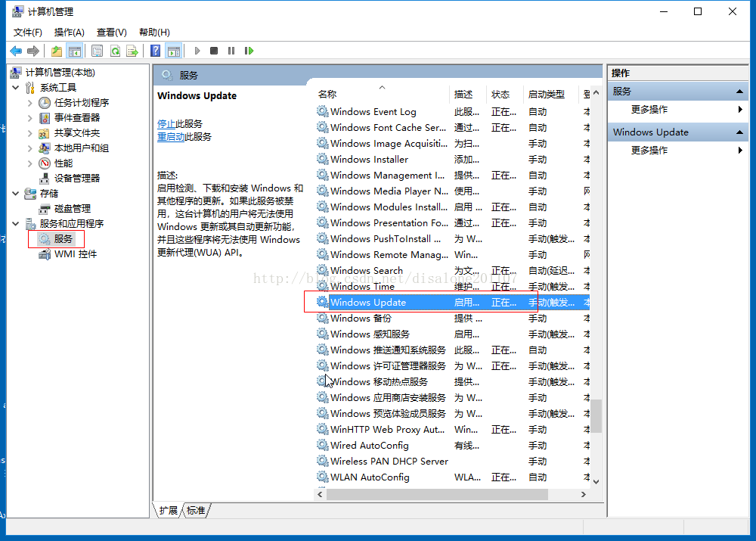
Task: Sort by 名称 column header
Action: pyautogui.click(x=383, y=94)
